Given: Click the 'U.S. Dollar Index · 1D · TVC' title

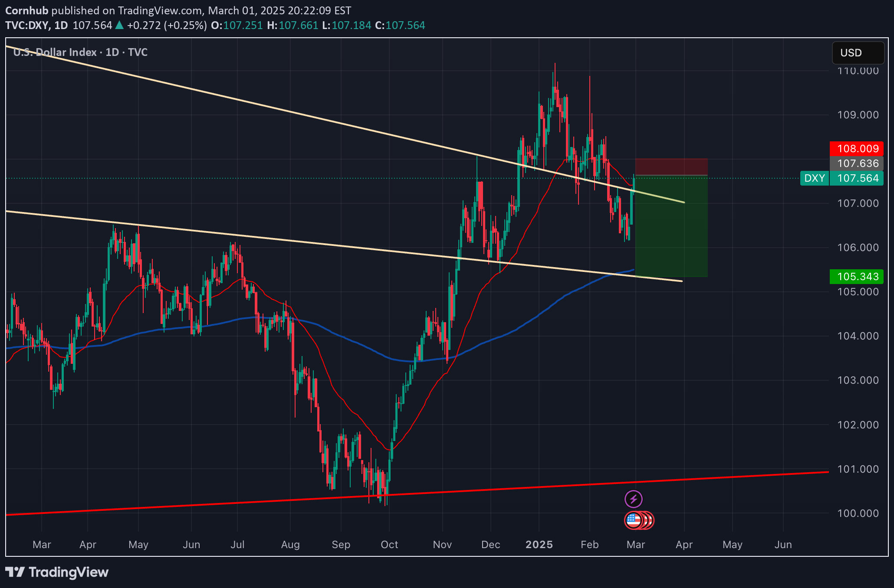Looking at the screenshot, I should click(x=80, y=52).
